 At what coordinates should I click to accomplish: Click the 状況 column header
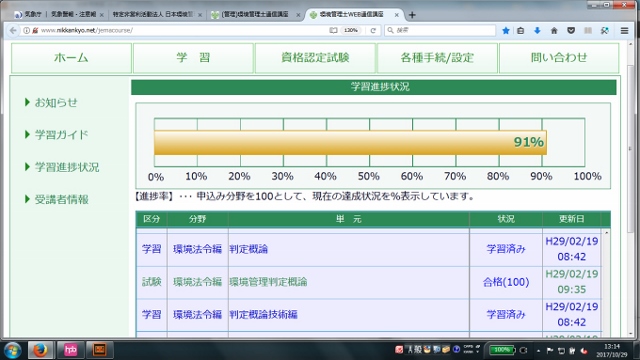pos(506,219)
